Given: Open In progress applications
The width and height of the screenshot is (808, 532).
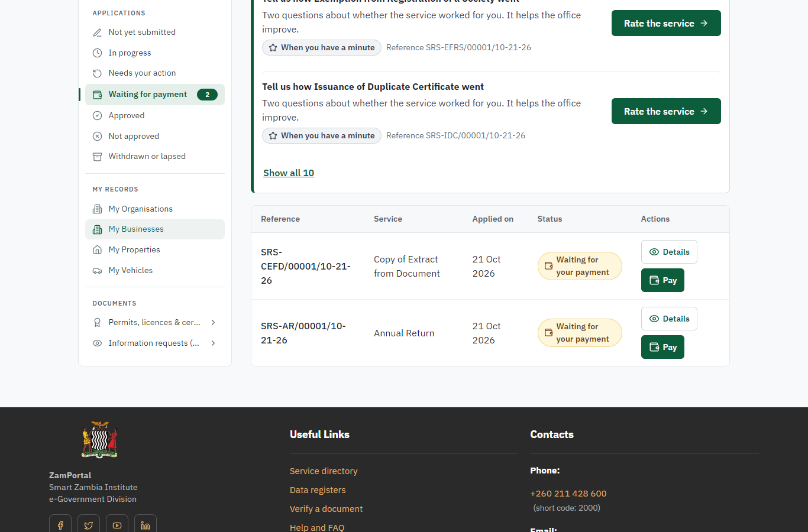Looking at the screenshot, I should [x=155, y=53].
